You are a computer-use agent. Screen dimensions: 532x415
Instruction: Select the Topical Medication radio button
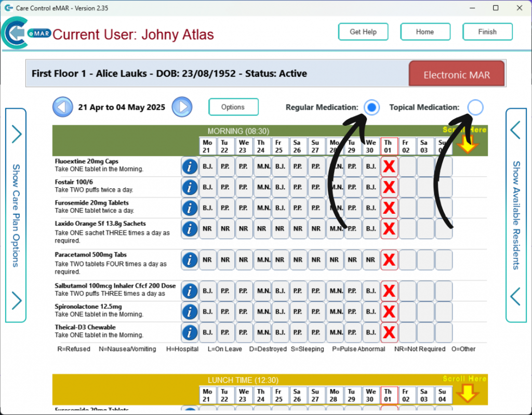pos(475,107)
